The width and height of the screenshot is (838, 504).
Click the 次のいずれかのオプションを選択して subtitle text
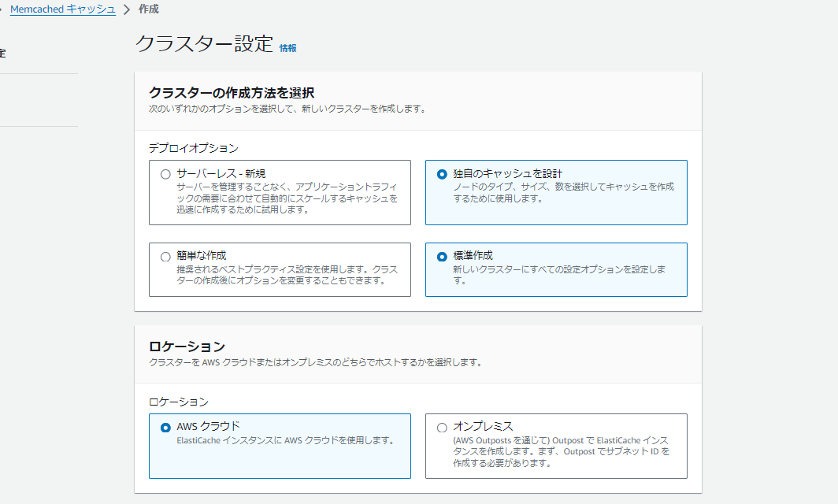(x=287, y=109)
